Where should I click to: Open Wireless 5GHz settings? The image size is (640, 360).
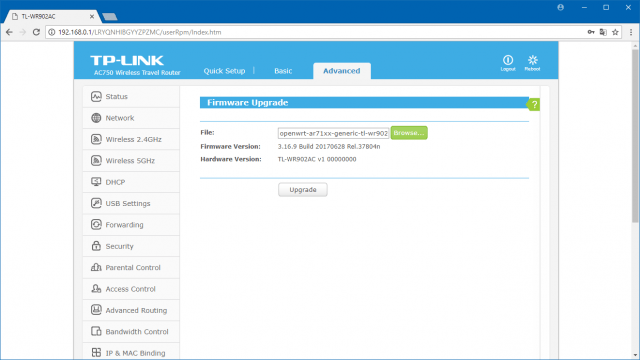pos(131,161)
